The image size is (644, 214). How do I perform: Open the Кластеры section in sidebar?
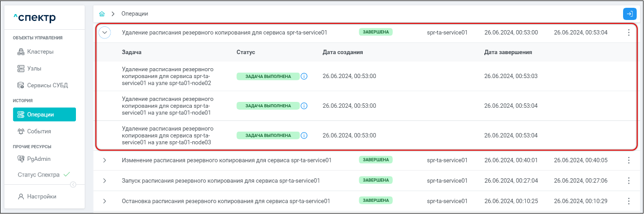(40, 52)
